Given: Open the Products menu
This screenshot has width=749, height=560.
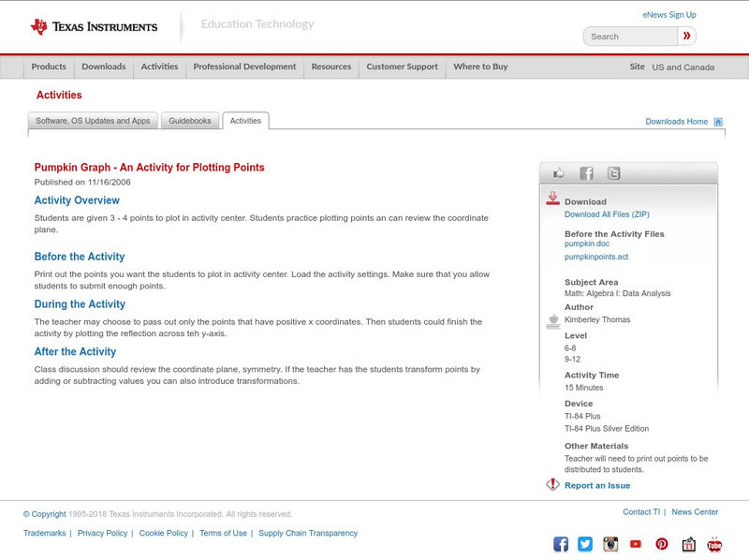Looking at the screenshot, I should click(x=49, y=66).
